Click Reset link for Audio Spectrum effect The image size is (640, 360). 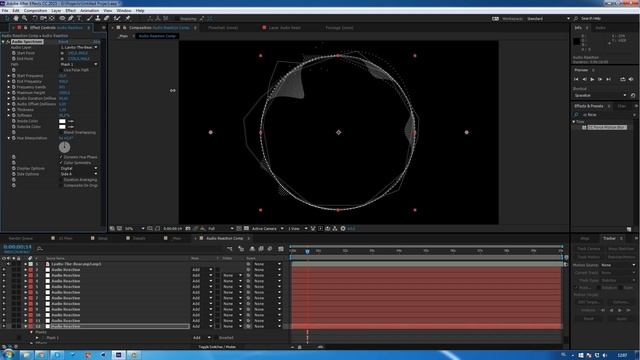coord(63,42)
